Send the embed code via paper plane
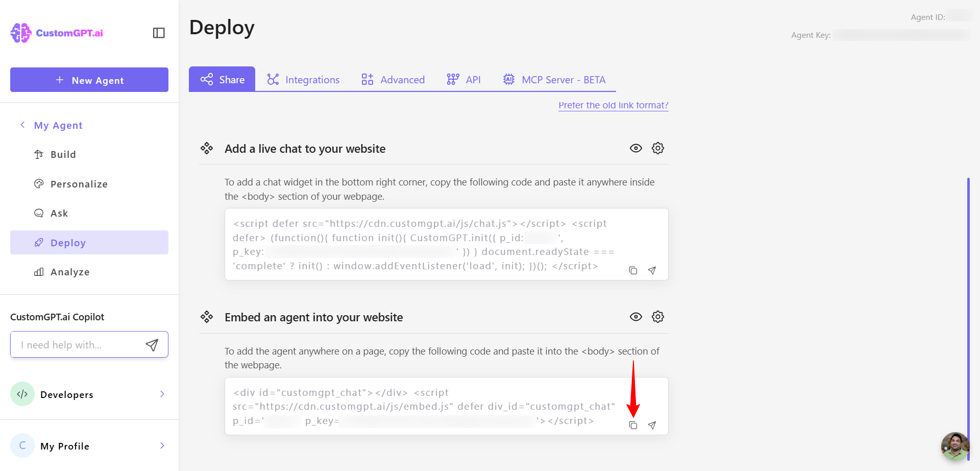Viewport: 980px width, 471px height. pos(652,425)
